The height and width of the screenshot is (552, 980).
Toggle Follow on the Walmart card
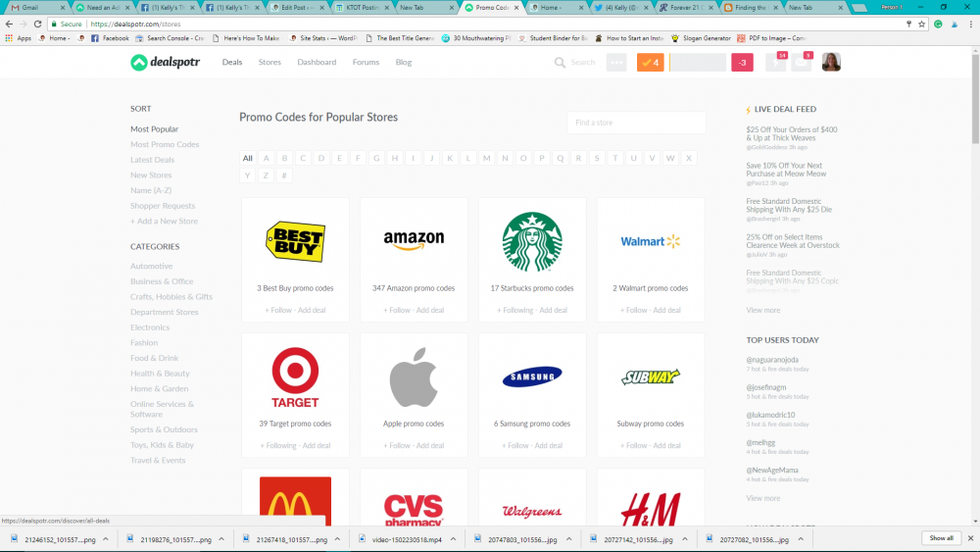click(x=634, y=310)
